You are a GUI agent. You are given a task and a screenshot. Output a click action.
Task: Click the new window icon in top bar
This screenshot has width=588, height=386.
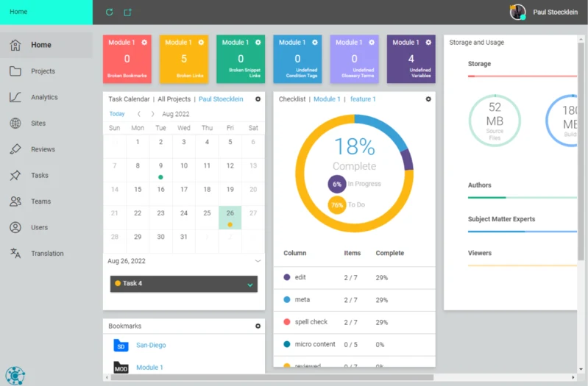pos(128,12)
